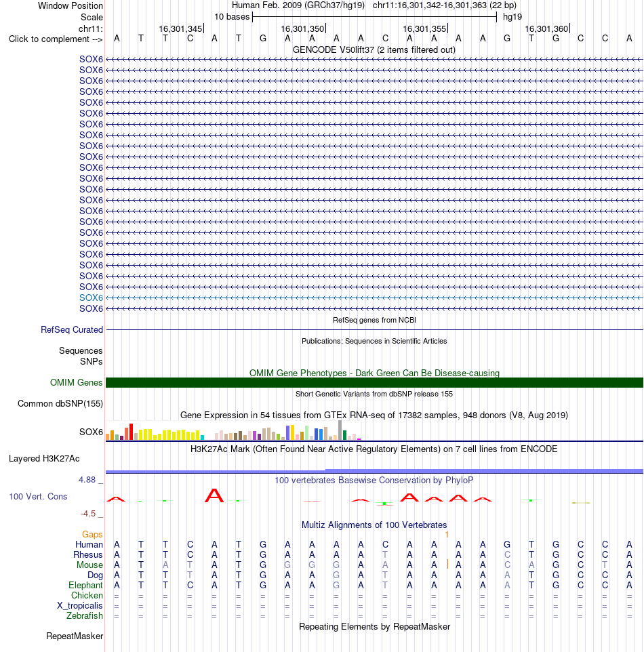The height and width of the screenshot is (652, 644).
Task: Open 'RefSeq genes from NCBI' track title
Action: pyautogui.click(x=374, y=320)
